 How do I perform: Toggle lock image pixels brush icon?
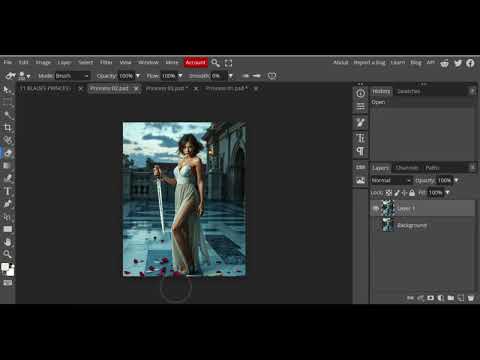coord(397,193)
